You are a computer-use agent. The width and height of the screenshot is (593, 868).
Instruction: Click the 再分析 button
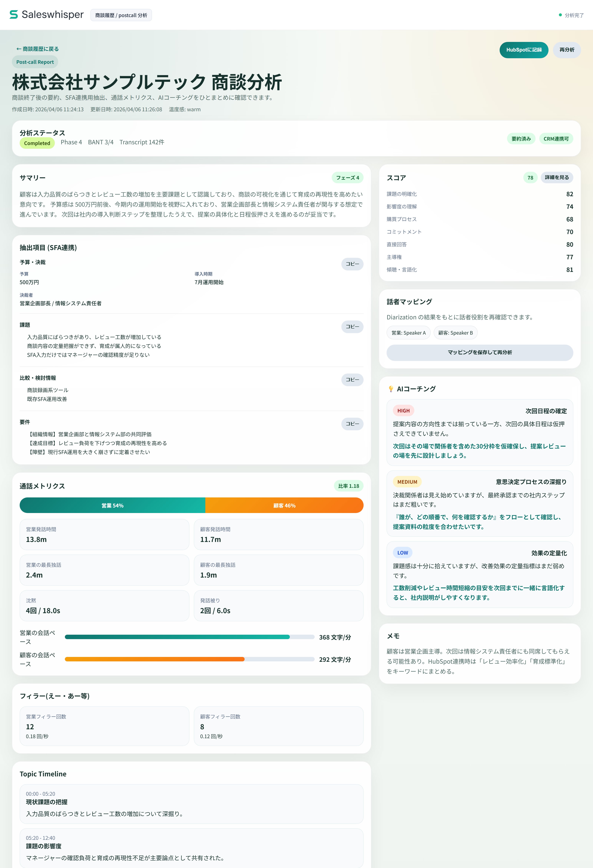[567, 50]
